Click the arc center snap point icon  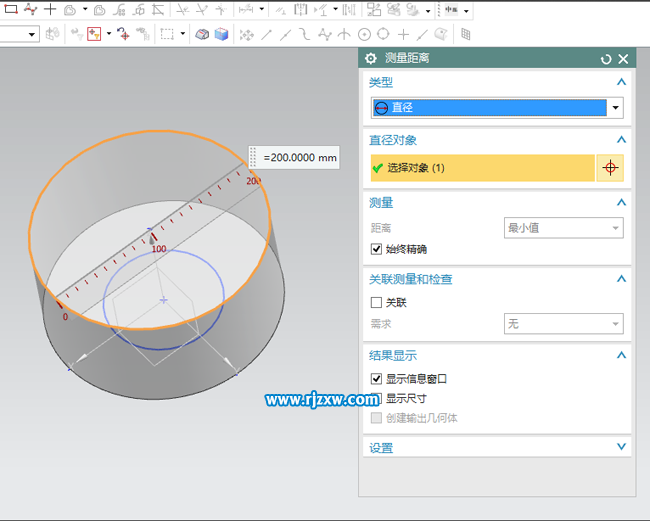pyautogui.click(x=365, y=34)
